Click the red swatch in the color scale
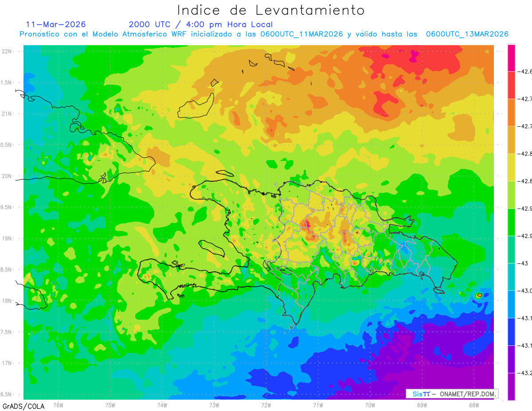Image resolution: width=532 pixels, height=411 pixels. pyautogui.click(x=511, y=85)
